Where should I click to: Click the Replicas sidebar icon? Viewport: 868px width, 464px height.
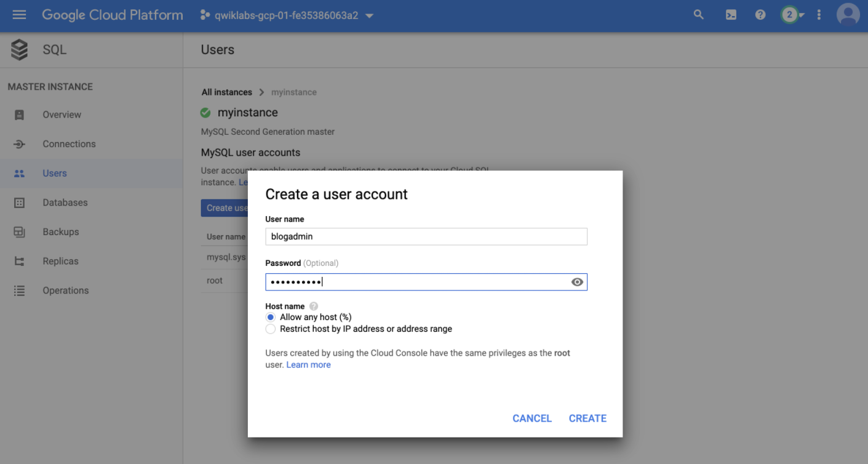pyautogui.click(x=19, y=262)
